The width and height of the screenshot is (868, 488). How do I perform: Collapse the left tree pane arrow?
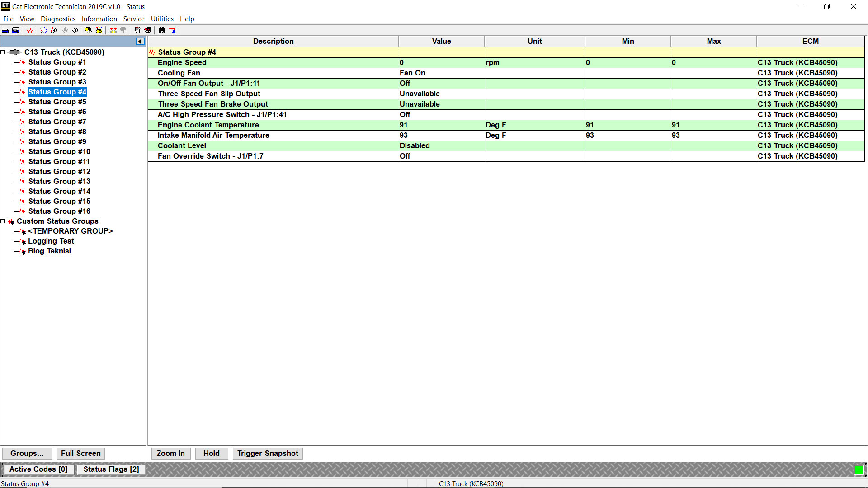tap(140, 42)
